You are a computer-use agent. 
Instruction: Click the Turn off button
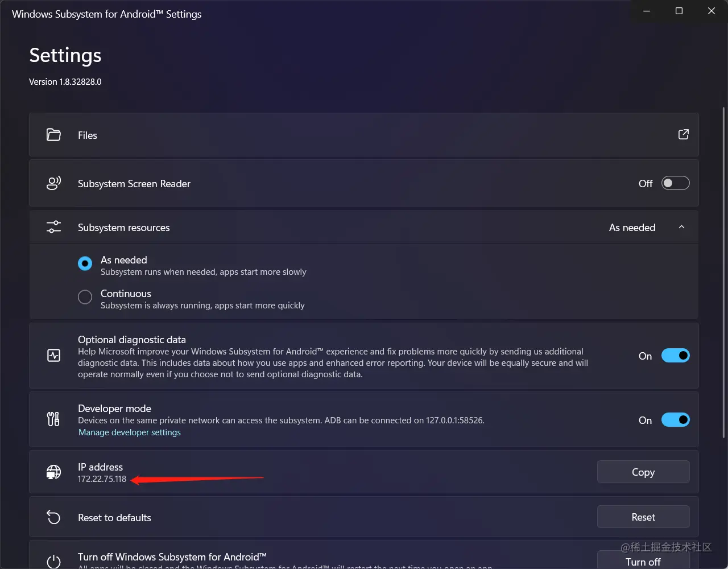(643, 560)
